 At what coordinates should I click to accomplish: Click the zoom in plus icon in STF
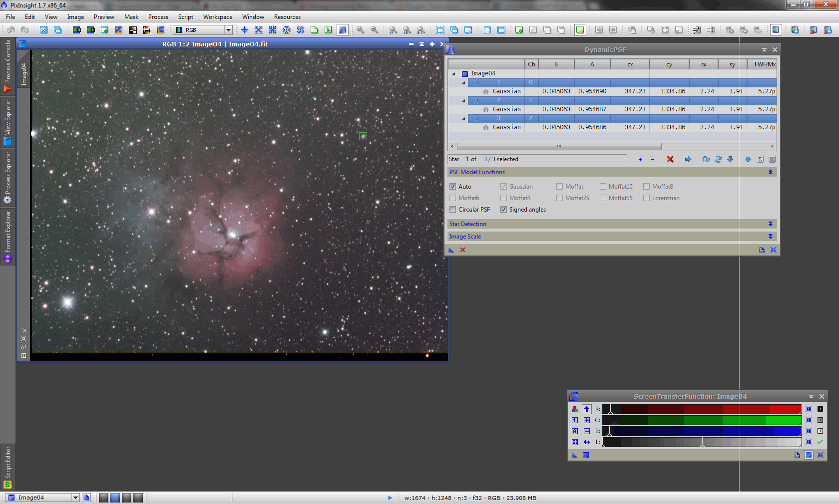point(587,420)
